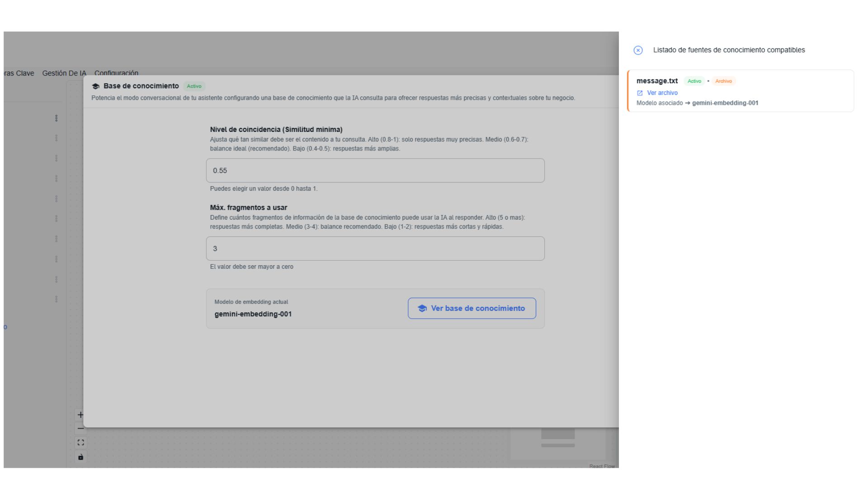Image resolution: width=868 pixels, height=488 pixels.
Task: Toggle the canvas interactivity lock
Action: pos(80,457)
